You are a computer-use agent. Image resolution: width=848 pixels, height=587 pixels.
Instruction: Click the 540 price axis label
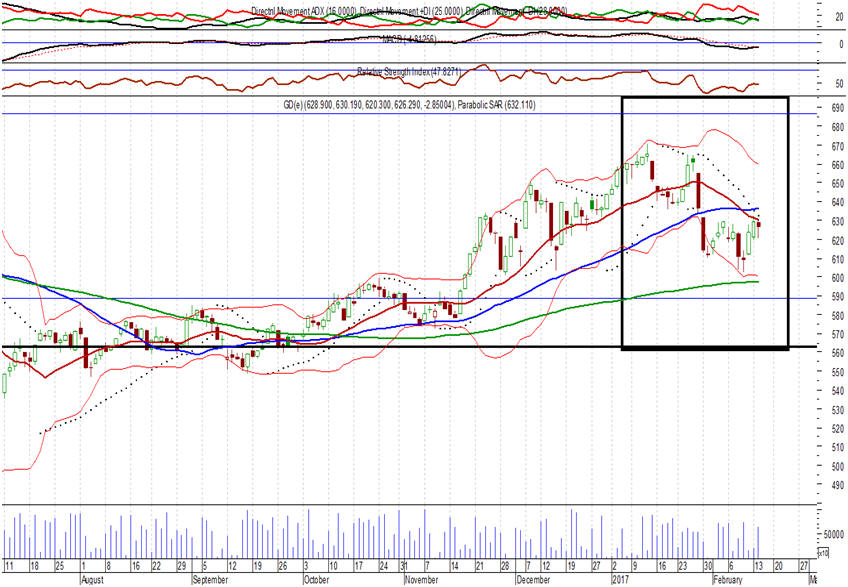point(838,391)
